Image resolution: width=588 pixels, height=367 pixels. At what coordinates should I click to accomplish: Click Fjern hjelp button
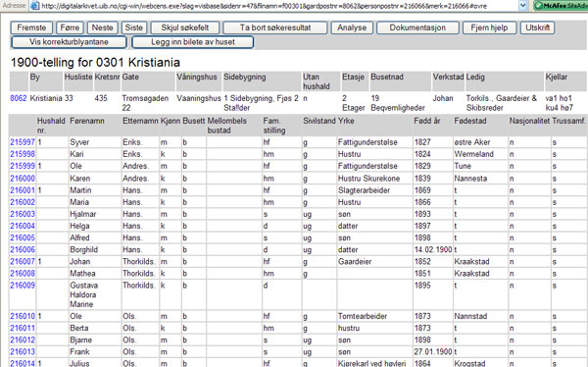click(x=489, y=27)
